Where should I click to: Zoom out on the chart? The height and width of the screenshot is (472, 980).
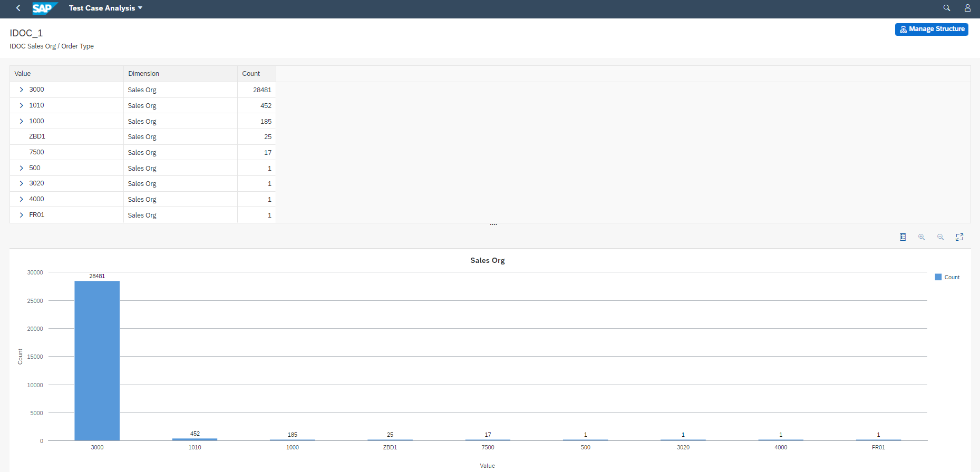coord(940,237)
